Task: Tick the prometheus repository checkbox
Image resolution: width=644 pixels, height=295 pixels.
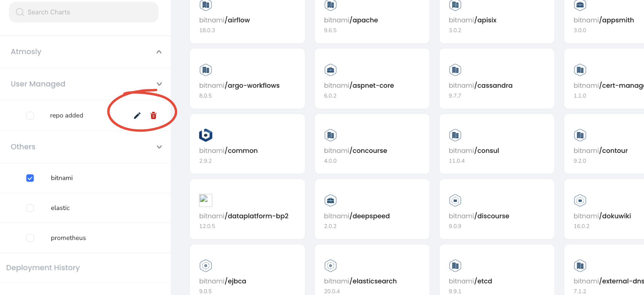Action: [x=30, y=238]
